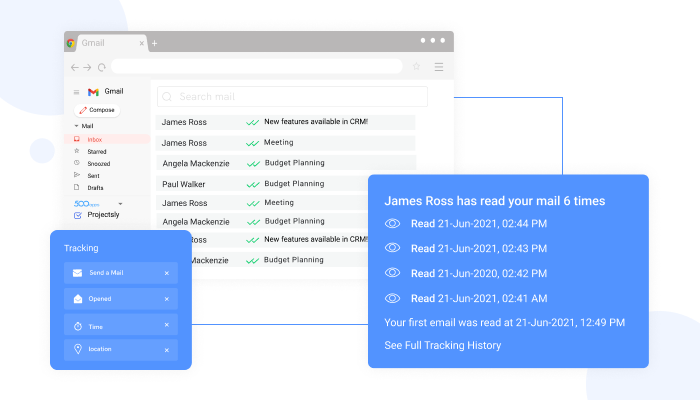Reload the page with refresh icon
Viewport: 700px width, 400px height.
pyautogui.click(x=102, y=67)
